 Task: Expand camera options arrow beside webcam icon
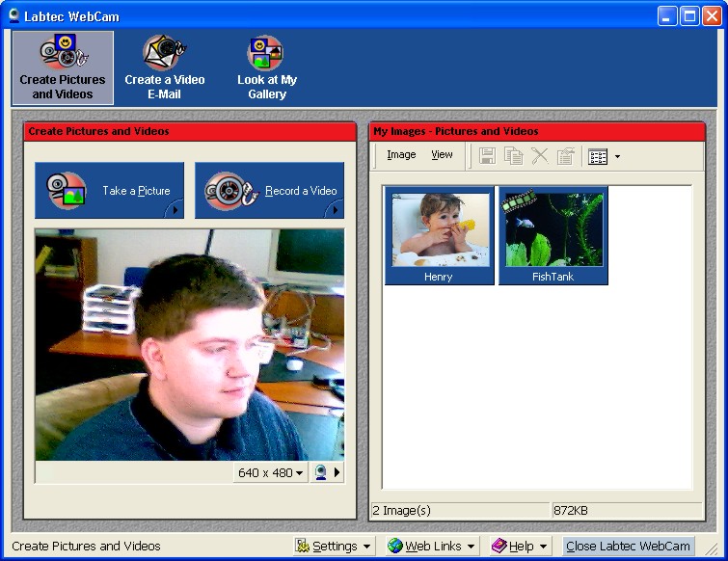tap(337, 473)
